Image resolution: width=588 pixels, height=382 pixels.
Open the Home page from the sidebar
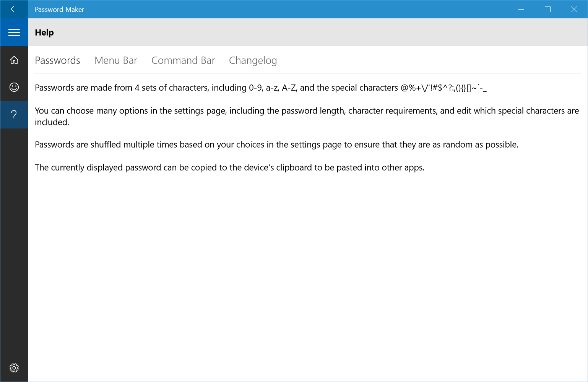[14, 60]
